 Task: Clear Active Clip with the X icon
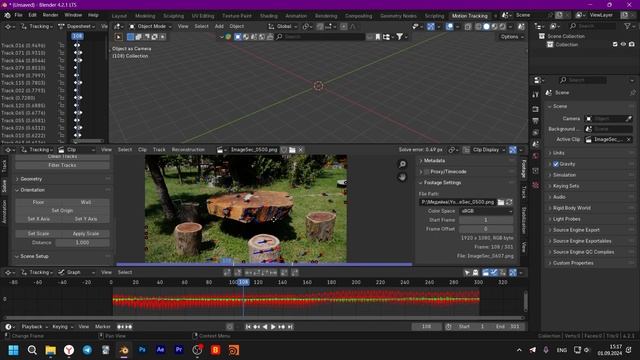click(629, 140)
